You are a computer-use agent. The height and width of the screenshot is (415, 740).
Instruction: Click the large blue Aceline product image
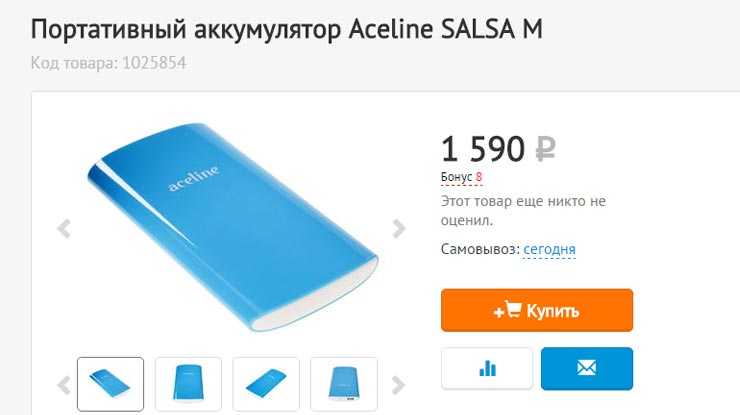click(232, 227)
